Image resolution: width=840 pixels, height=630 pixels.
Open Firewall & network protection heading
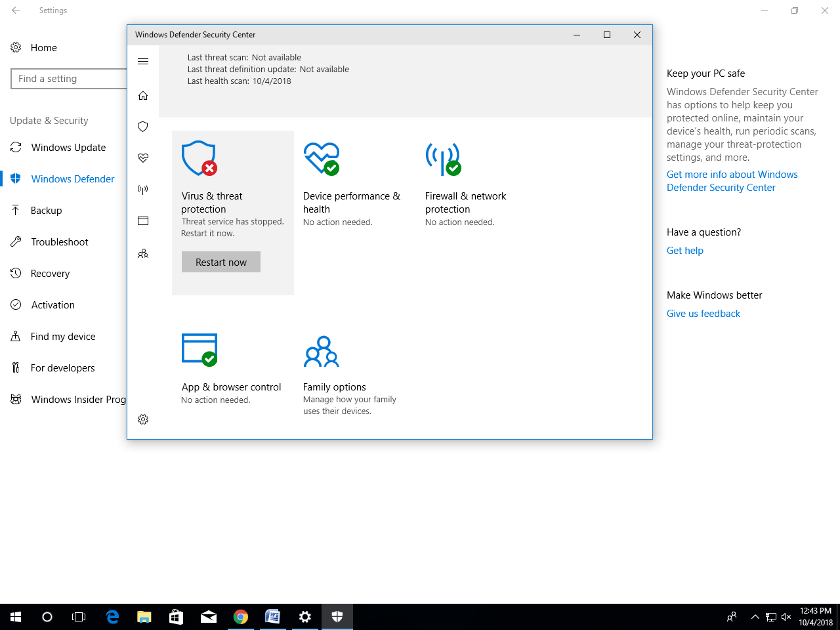(466, 203)
